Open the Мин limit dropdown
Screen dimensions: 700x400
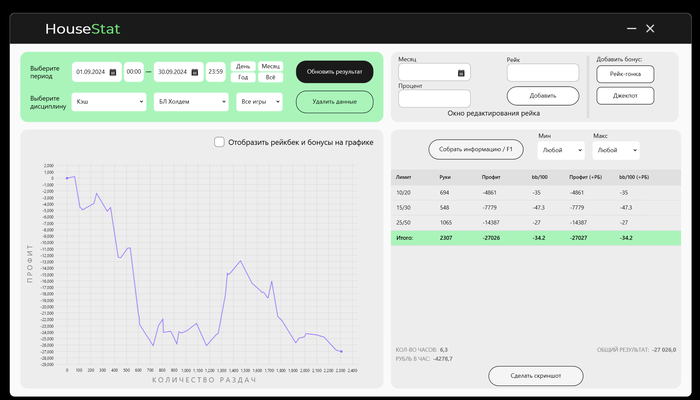coord(561,150)
